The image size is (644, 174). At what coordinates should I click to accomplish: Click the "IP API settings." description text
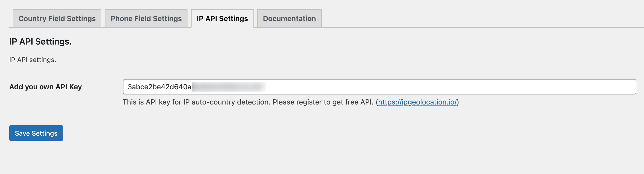[x=33, y=60]
